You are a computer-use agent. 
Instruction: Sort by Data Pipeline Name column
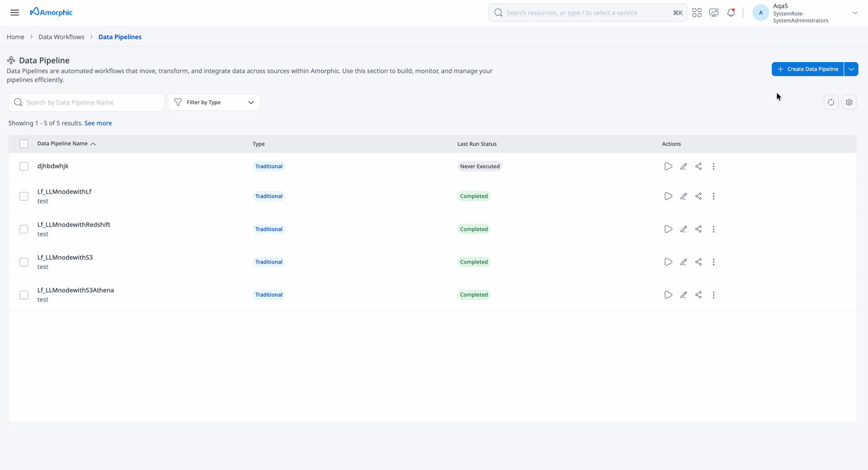(x=66, y=144)
